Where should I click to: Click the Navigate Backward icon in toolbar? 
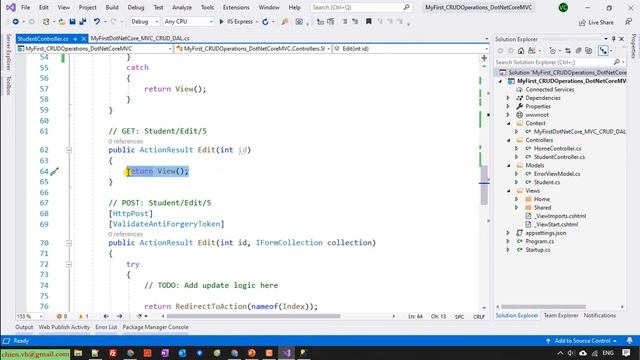pos(16,22)
